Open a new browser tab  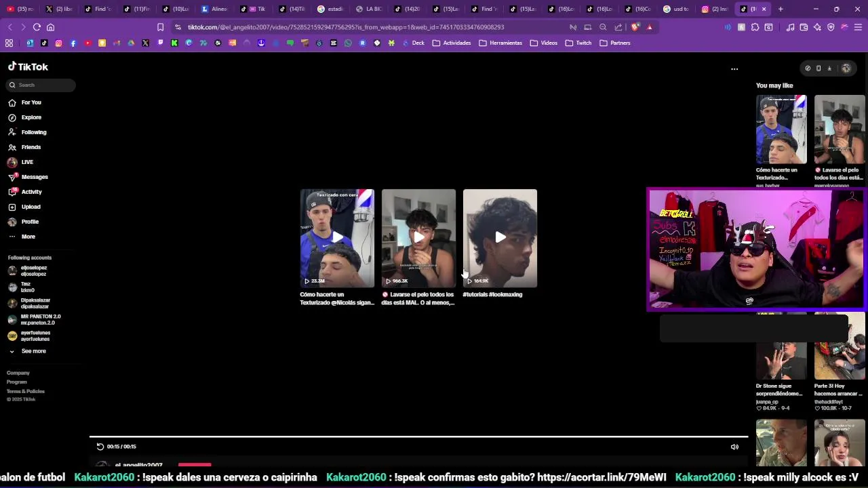(781, 9)
